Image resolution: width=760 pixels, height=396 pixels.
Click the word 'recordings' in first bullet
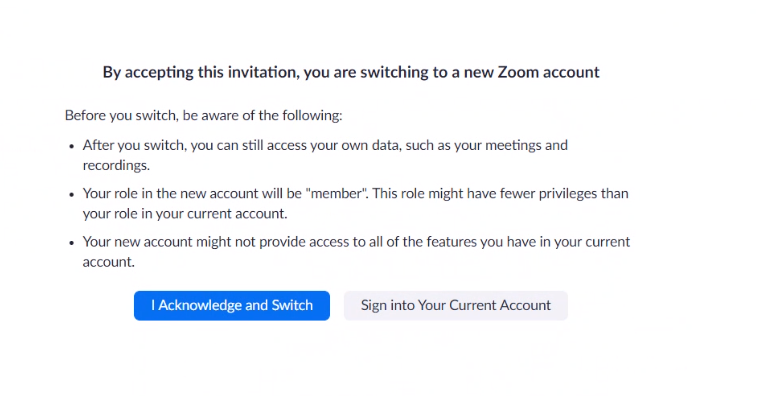click(116, 166)
